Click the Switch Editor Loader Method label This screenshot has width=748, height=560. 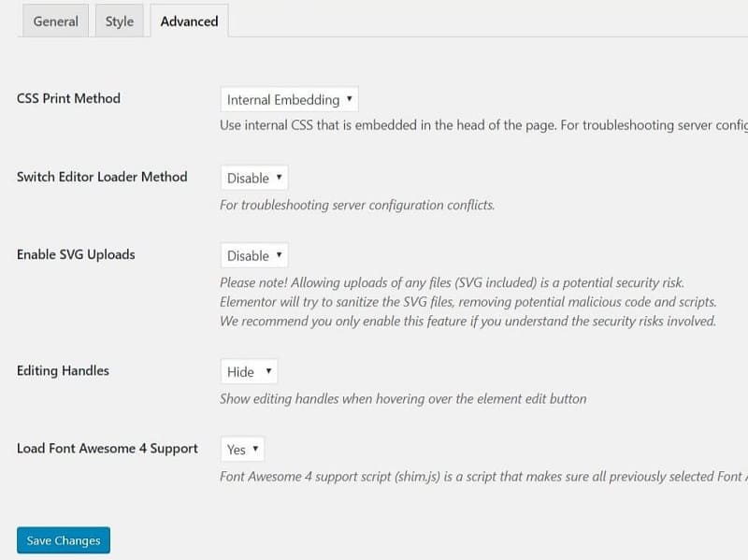[102, 177]
